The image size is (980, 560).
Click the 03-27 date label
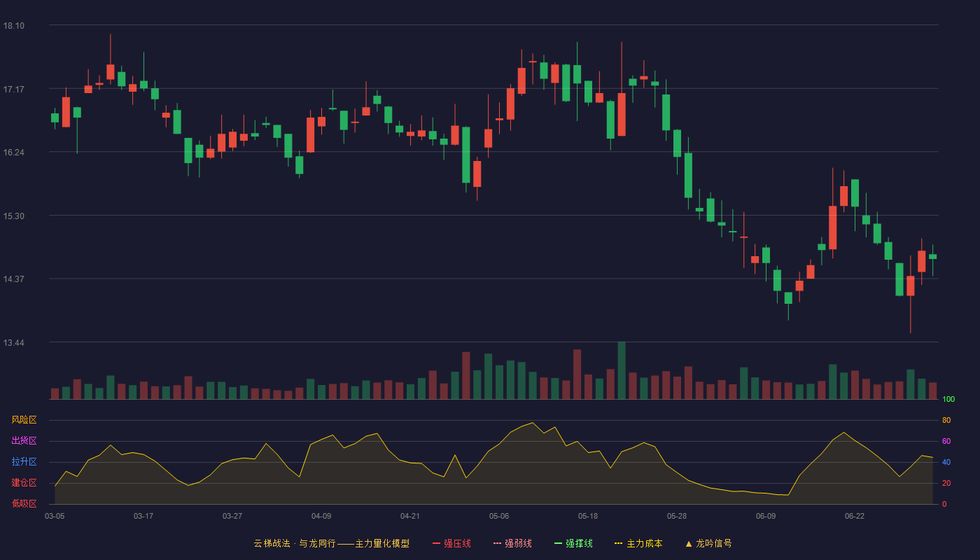click(x=232, y=516)
